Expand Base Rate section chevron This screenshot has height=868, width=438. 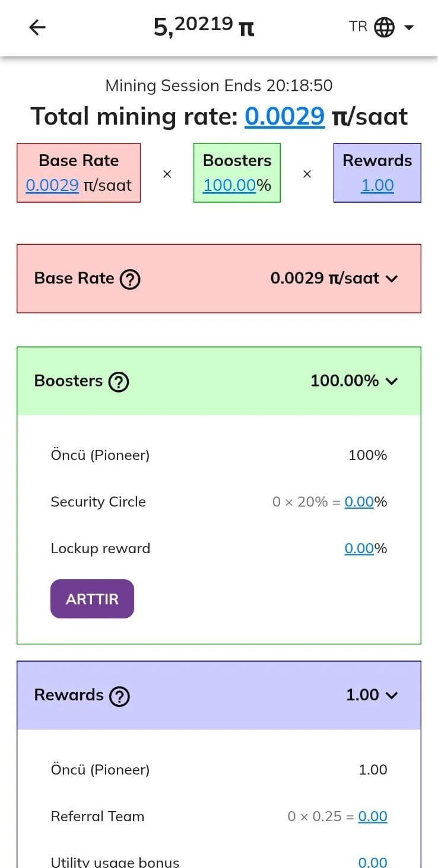391,279
